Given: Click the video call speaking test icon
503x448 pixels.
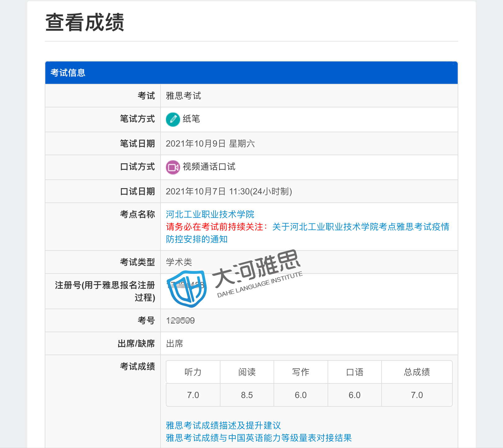Looking at the screenshot, I should [x=173, y=167].
